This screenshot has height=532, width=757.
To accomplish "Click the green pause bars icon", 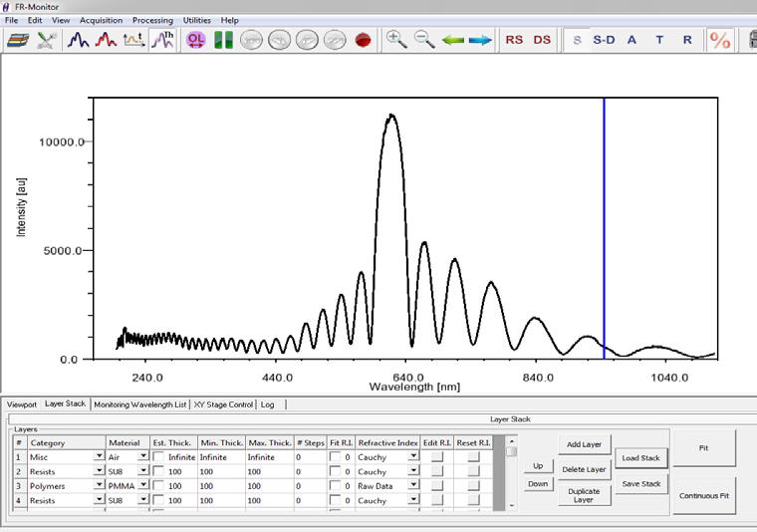I will point(223,40).
